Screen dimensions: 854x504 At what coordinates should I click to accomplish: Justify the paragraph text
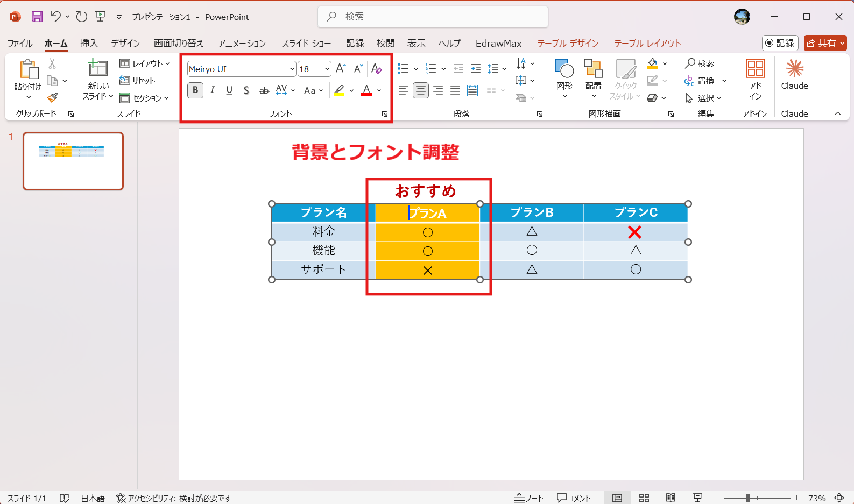point(455,90)
